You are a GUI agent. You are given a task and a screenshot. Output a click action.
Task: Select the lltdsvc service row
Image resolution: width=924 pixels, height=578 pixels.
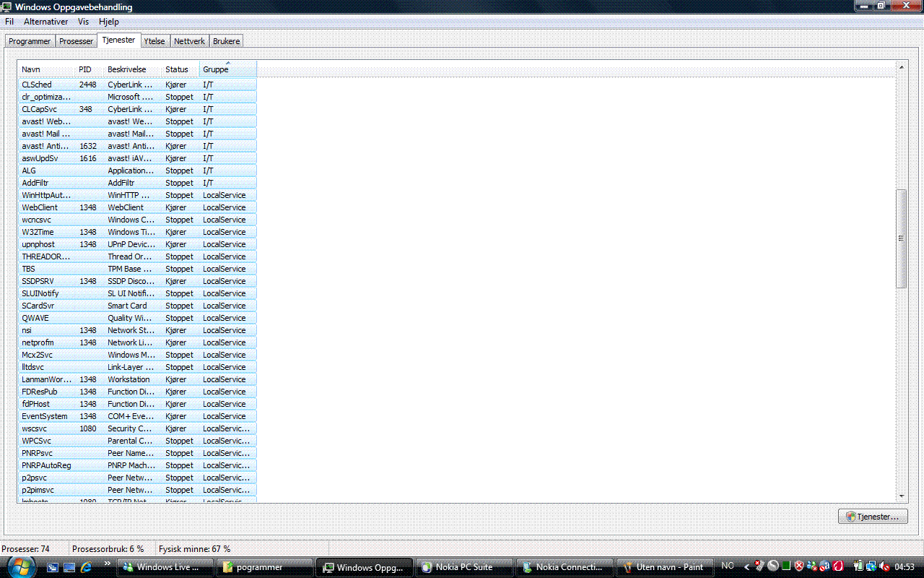coord(137,367)
